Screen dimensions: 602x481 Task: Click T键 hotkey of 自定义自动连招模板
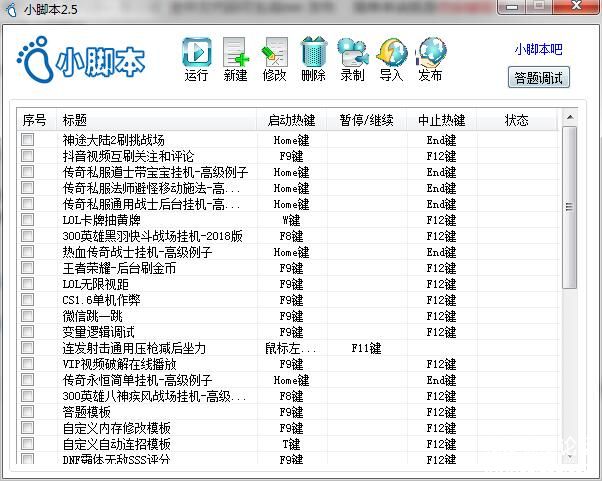291,444
